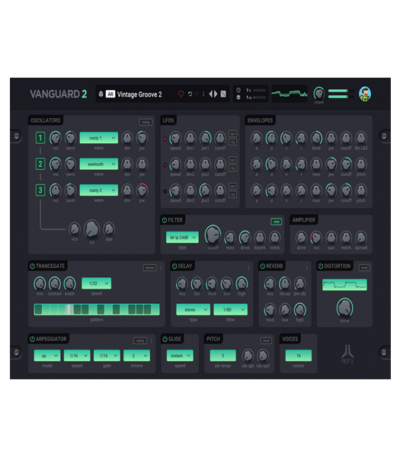This screenshot has width=400, height=457.
Task: Open oscillator 2 wave dropdown 'sawtooth'
Action: click(99, 164)
